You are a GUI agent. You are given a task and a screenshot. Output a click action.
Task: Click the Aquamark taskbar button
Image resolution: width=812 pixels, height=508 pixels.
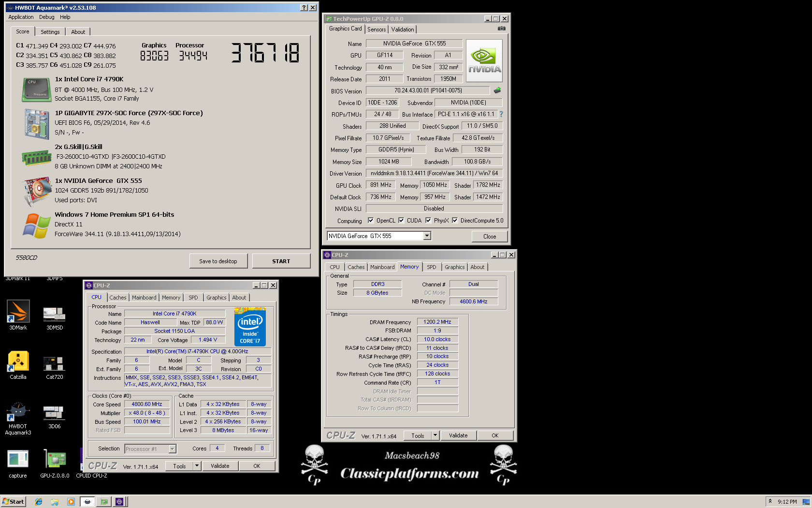coord(87,502)
